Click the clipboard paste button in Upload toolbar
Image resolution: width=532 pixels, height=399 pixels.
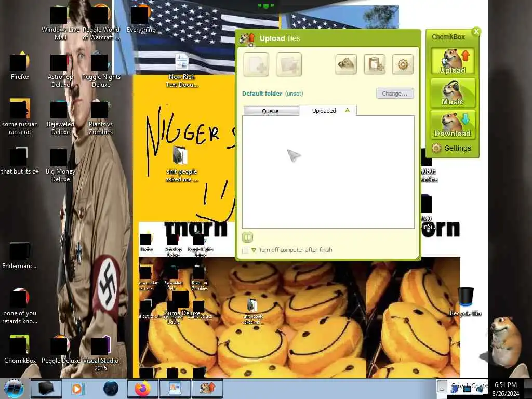tap(375, 64)
